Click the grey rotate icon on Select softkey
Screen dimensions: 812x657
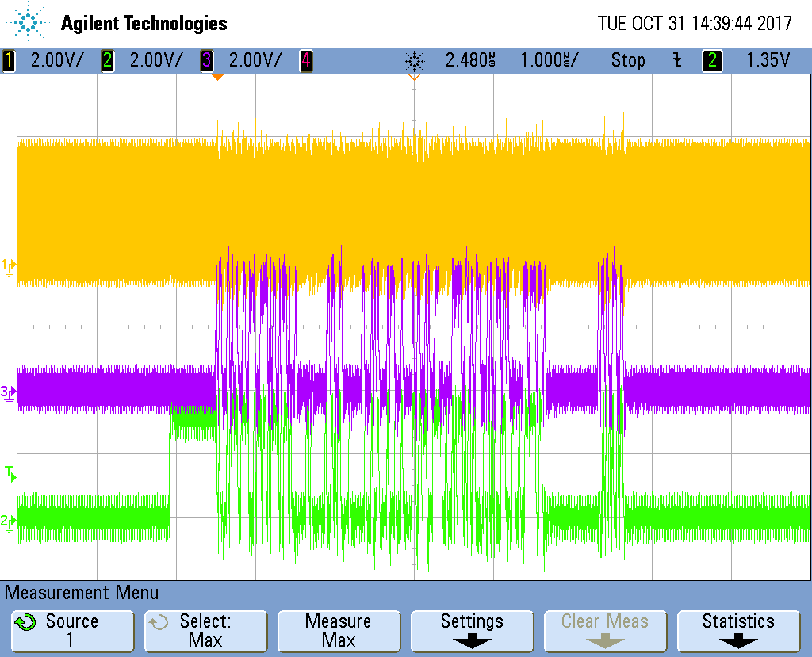(x=159, y=622)
